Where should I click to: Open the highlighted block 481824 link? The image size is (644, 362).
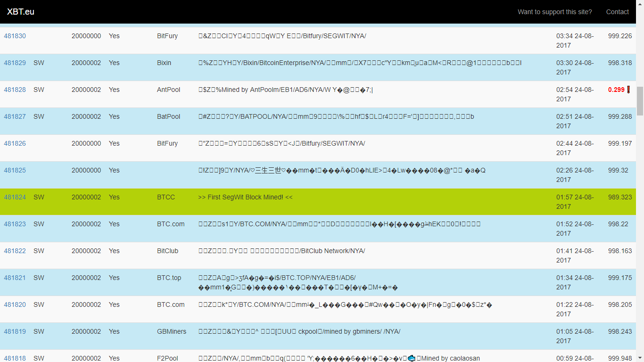click(x=15, y=197)
